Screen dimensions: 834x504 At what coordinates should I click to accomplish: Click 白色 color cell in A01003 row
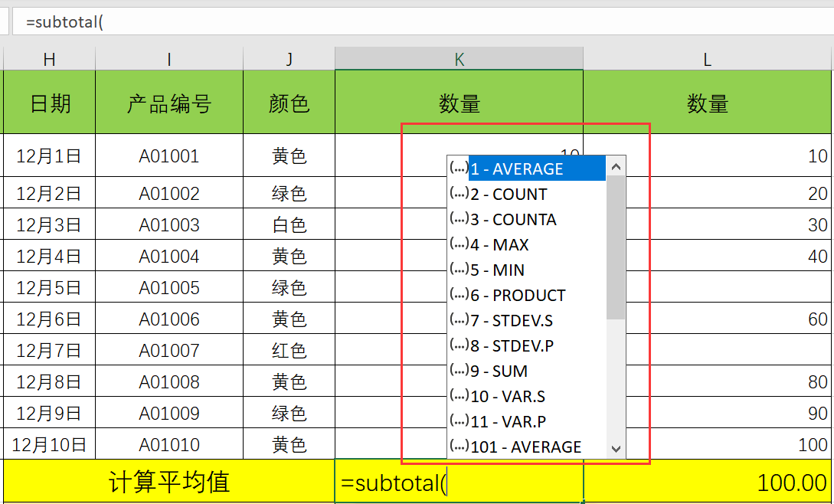[x=289, y=224]
